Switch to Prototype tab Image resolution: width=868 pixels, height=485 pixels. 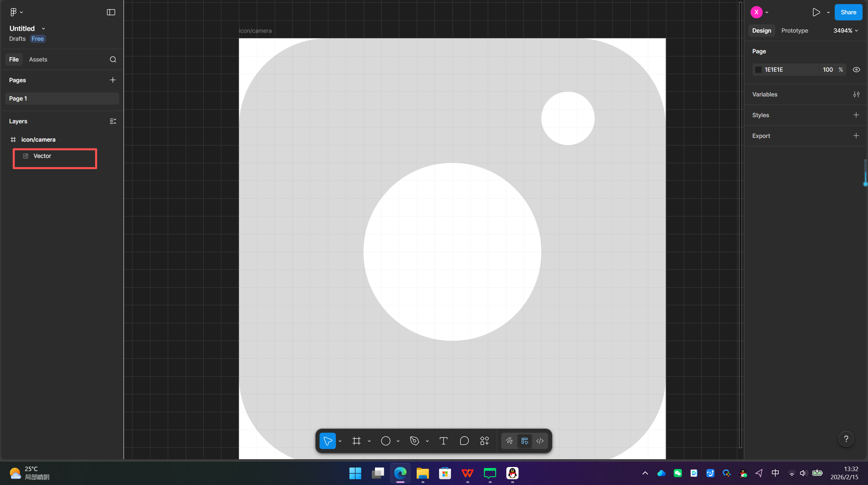[x=794, y=31]
